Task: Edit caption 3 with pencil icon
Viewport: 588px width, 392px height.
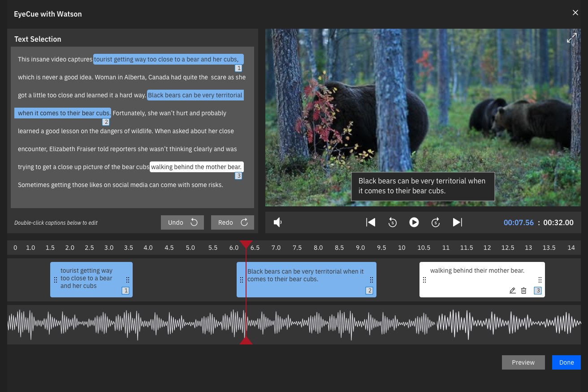Action: pos(513,291)
